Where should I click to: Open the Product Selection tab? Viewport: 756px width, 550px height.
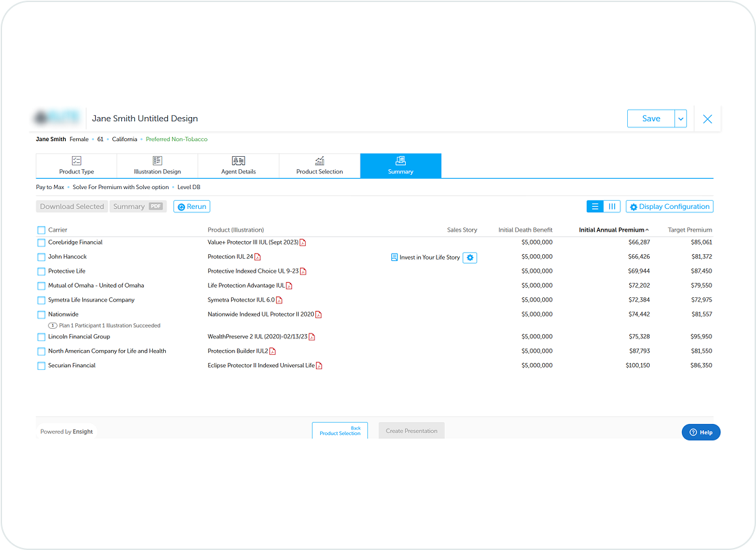click(319, 166)
